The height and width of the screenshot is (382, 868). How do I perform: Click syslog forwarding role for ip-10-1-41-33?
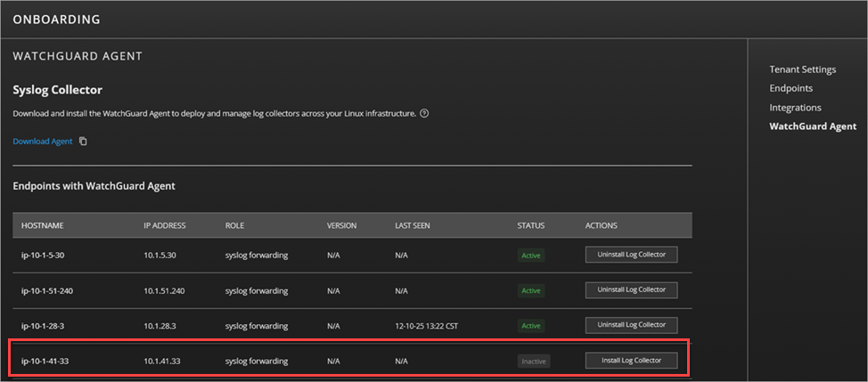[257, 362]
